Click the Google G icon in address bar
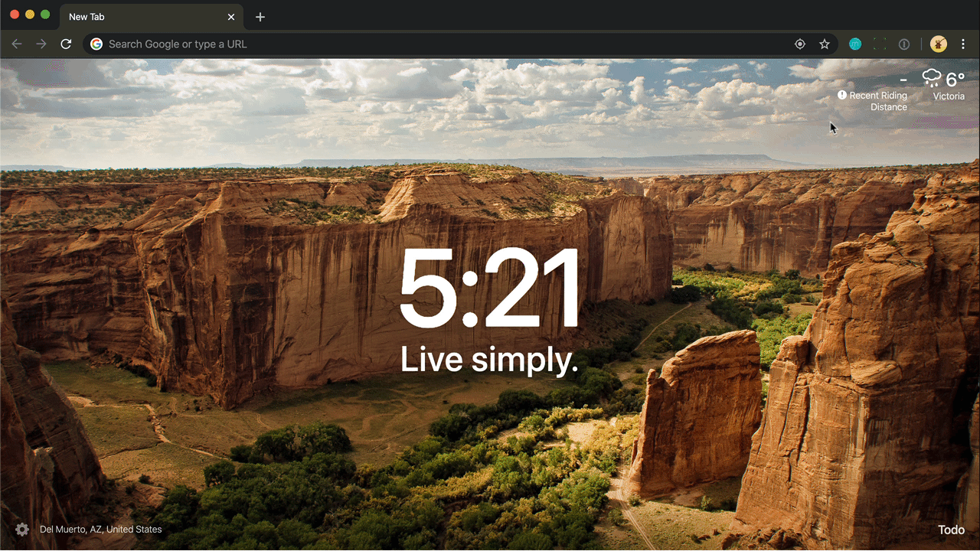The width and height of the screenshot is (980, 551). [x=96, y=44]
